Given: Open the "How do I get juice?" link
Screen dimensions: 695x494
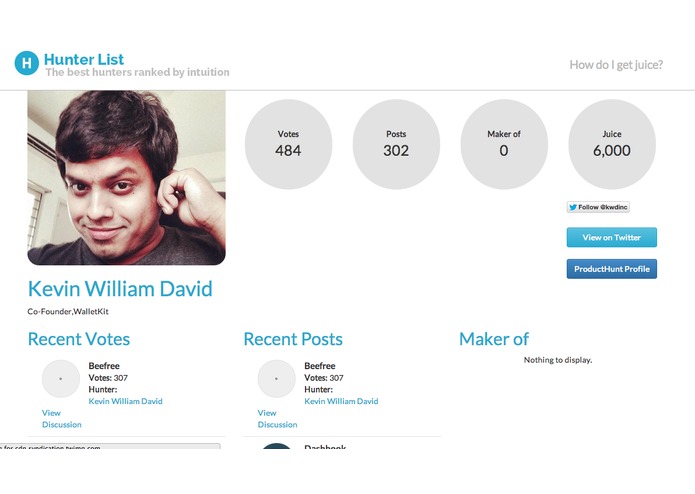Looking at the screenshot, I should pos(616,65).
